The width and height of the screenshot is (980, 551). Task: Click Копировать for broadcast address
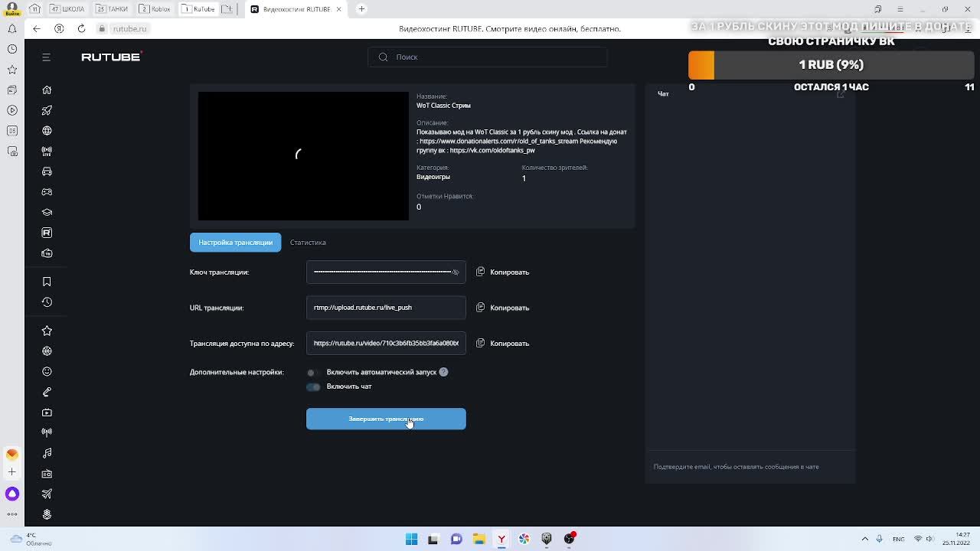click(x=509, y=344)
